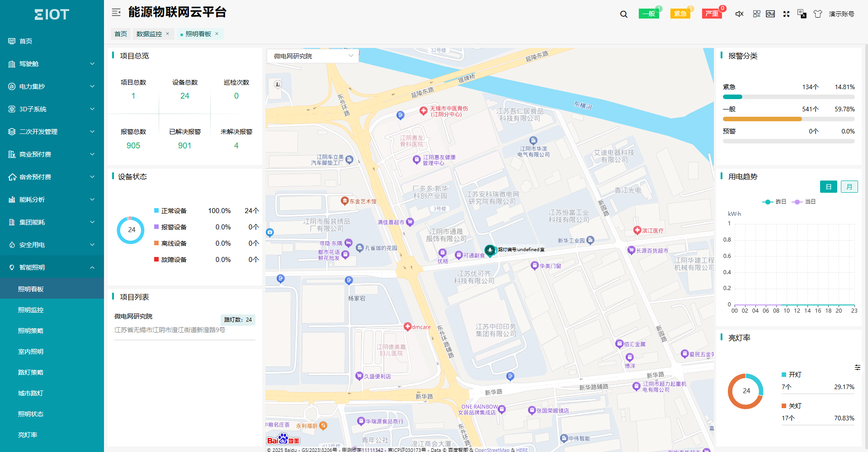The image size is (868, 452).
Task: Expand the 驾驶舱 sidebar menu
Action: 52,64
